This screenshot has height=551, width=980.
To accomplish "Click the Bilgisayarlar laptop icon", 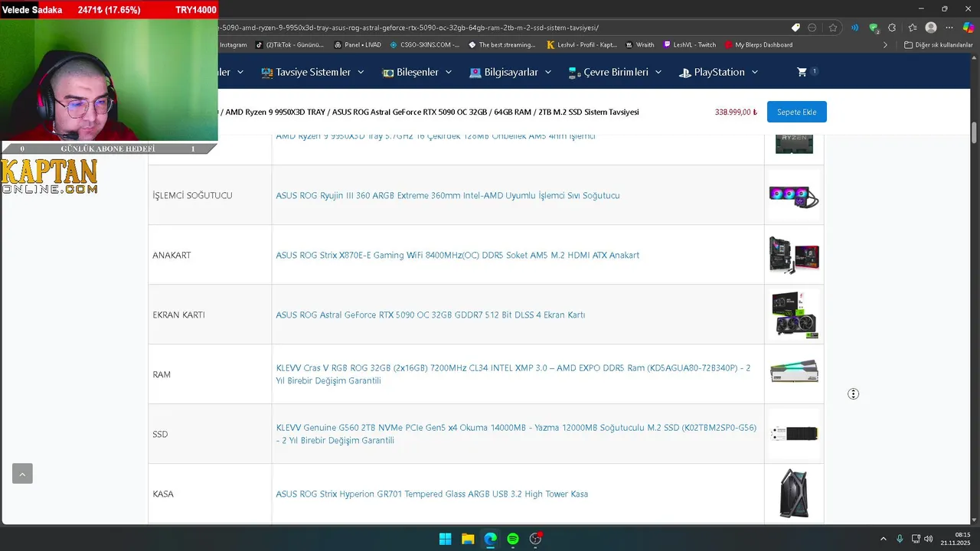I will point(475,73).
